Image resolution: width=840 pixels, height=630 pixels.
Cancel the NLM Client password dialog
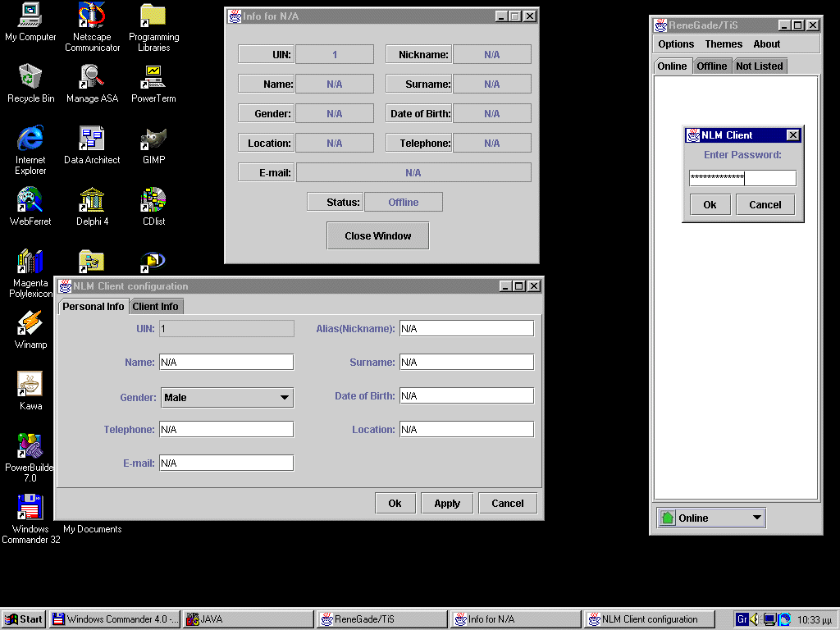point(765,204)
